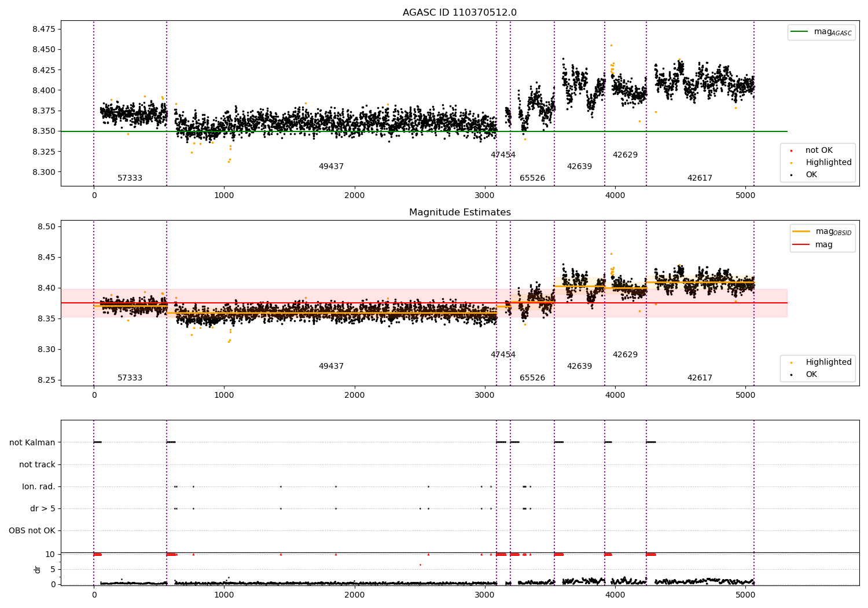
Task: Click the red 'mag' legend entry in middle plot
Action: point(813,245)
